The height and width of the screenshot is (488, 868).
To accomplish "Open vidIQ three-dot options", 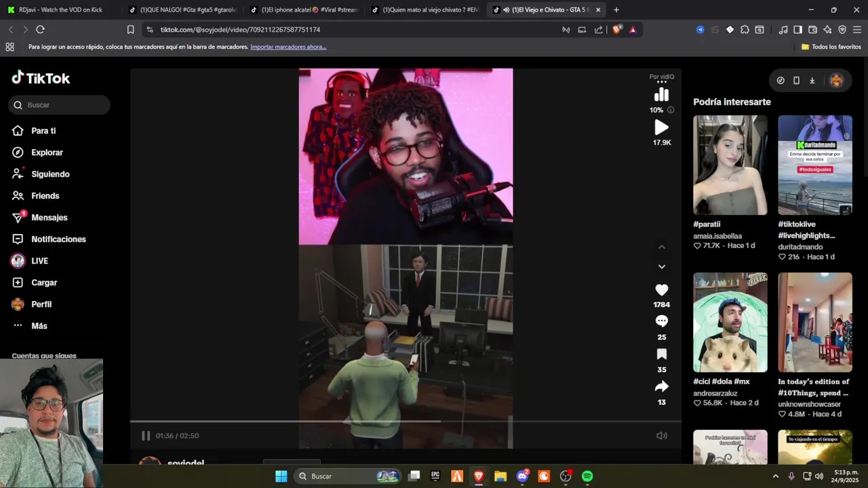I will pyautogui.click(x=662, y=83).
